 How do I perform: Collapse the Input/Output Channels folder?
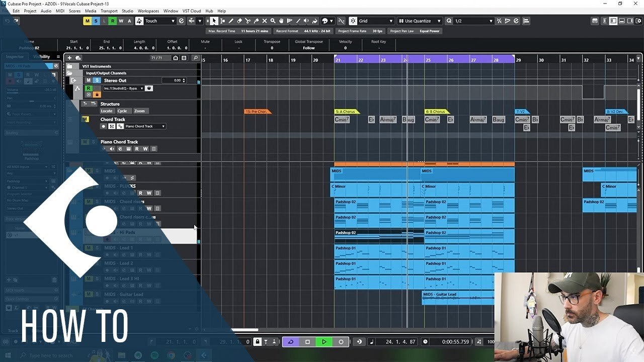click(x=70, y=73)
